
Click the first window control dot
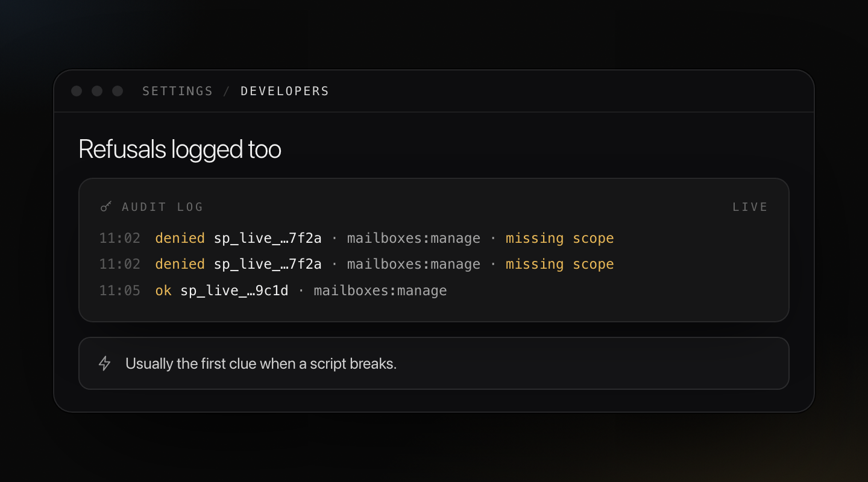pyautogui.click(x=77, y=91)
